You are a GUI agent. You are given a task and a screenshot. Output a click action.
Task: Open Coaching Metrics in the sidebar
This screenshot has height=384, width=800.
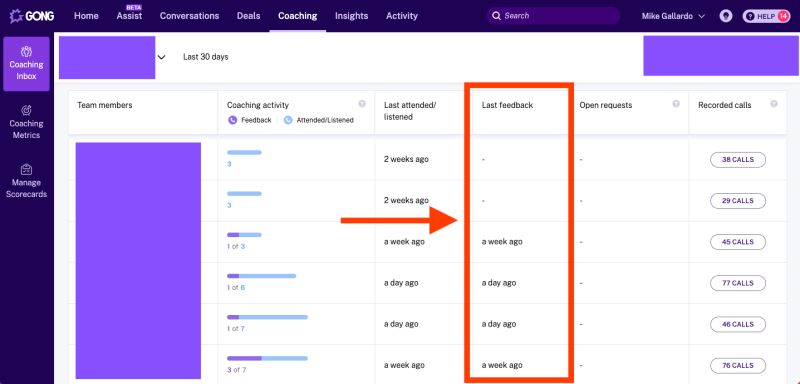point(27,122)
